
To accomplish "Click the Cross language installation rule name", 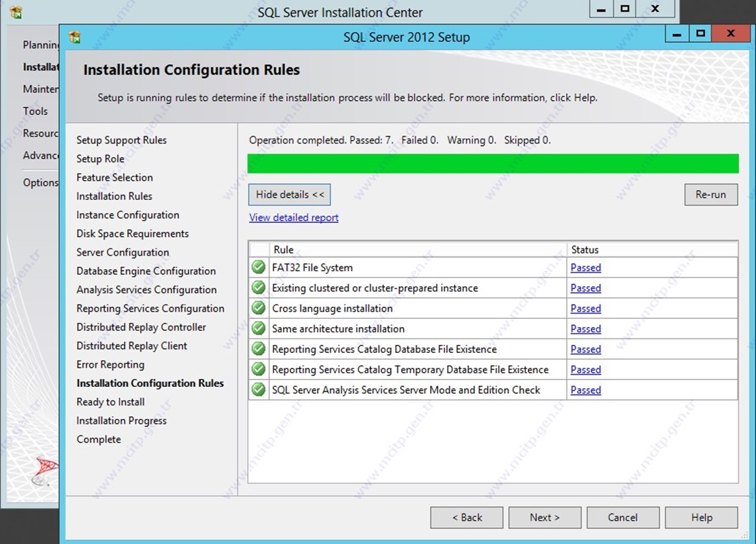I will [332, 308].
